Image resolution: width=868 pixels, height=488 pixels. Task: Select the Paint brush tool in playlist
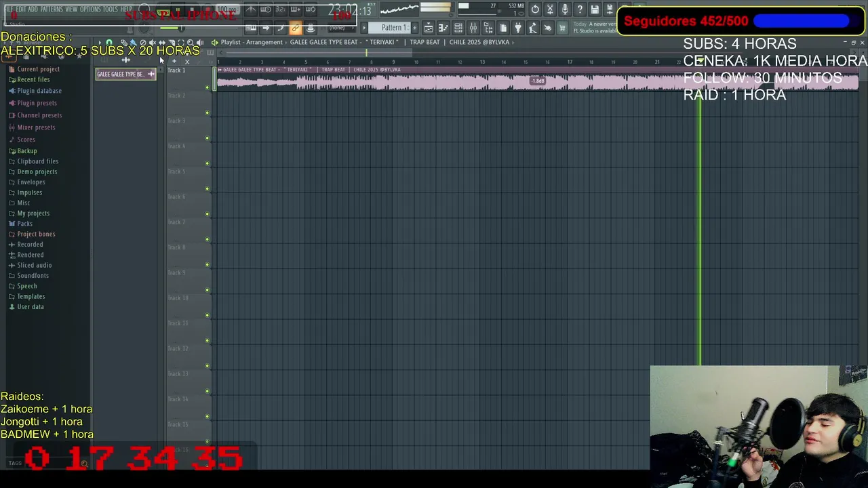point(133,42)
